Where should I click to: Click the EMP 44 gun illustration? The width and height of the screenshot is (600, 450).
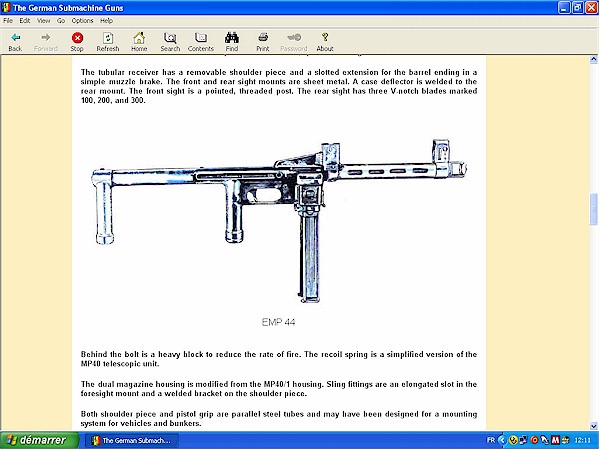279,221
